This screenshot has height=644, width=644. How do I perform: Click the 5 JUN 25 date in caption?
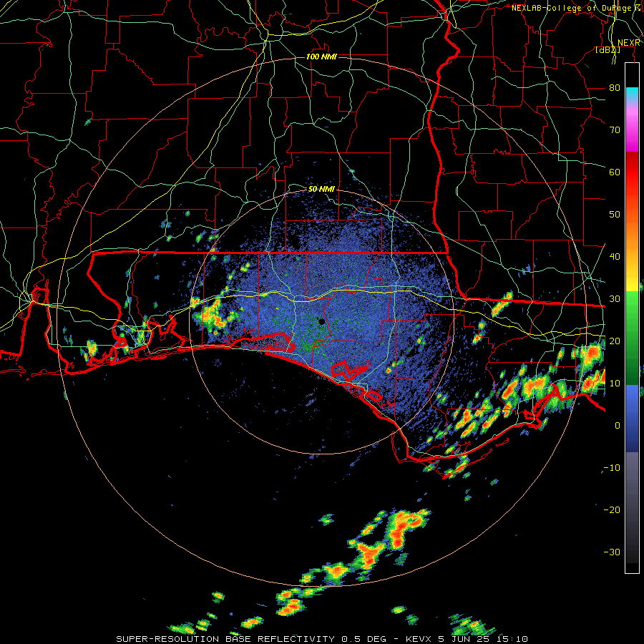(x=464, y=639)
